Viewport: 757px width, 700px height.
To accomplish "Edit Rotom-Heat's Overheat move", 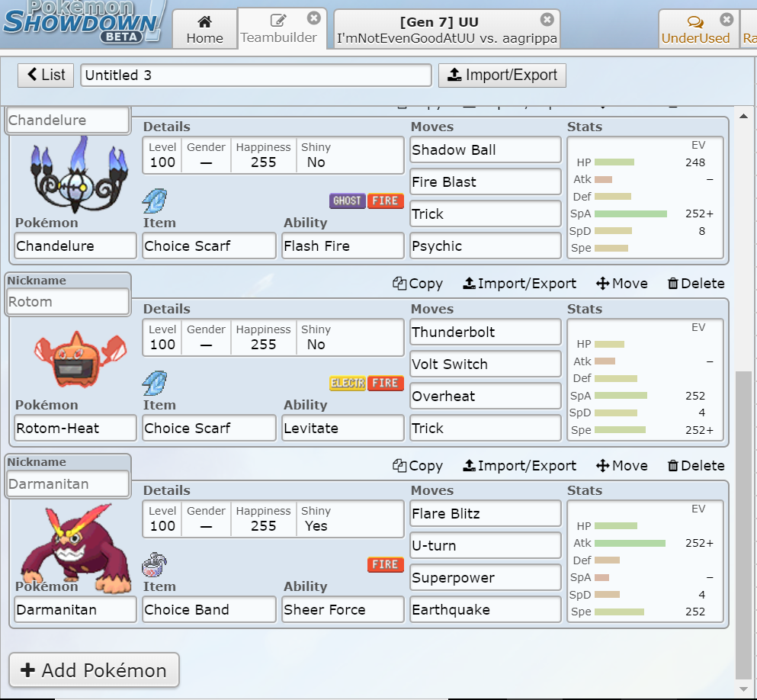I will click(485, 397).
